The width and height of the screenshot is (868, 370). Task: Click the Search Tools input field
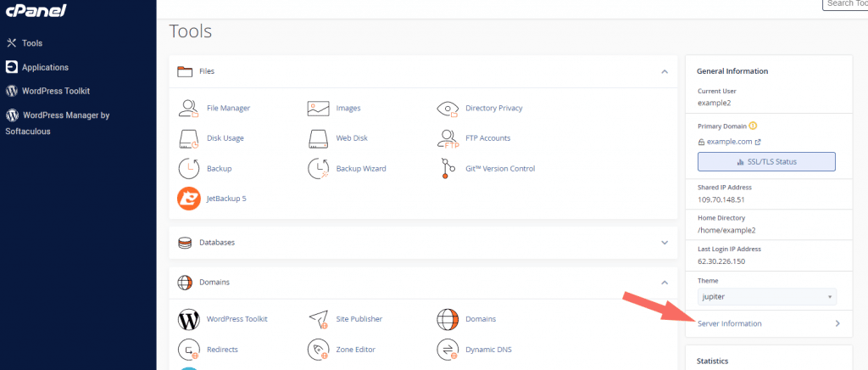845,4
